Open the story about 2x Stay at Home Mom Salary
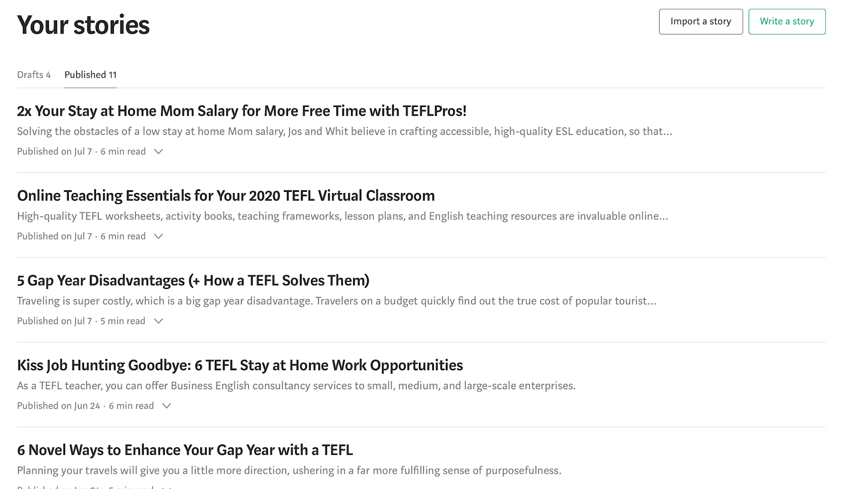This screenshot has width=868, height=489. pyautogui.click(x=241, y=111)
